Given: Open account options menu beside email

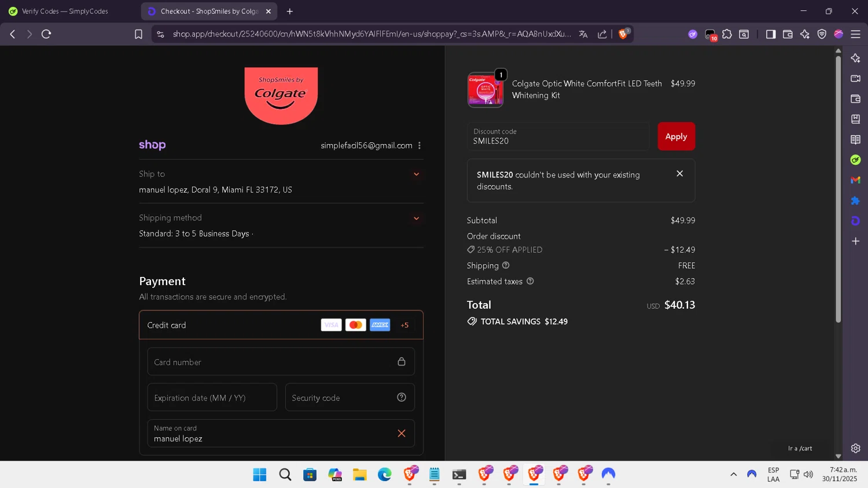Looking at the screenshot, I should [420, 146].
